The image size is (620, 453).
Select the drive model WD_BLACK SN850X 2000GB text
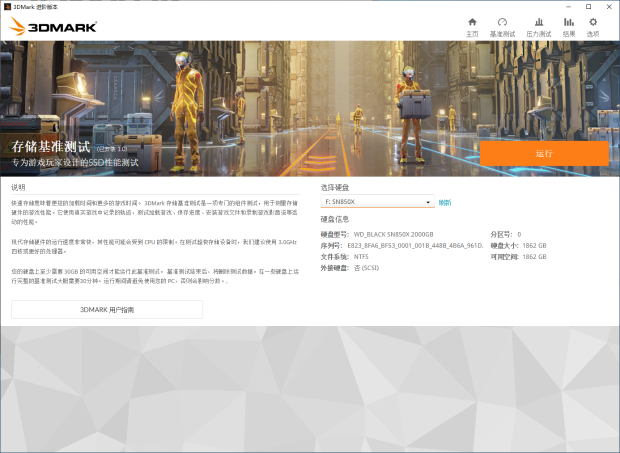click(x=393, y=234)
